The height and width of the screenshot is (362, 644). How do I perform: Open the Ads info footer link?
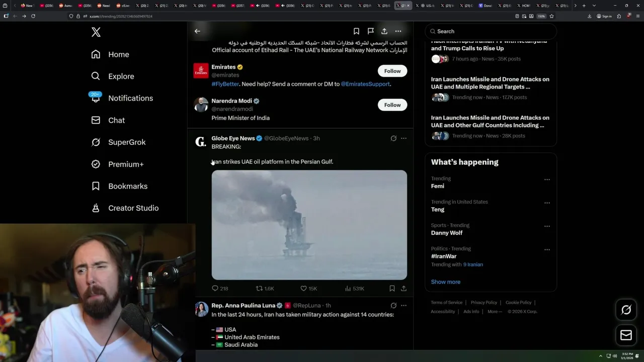[x=471, y=312]
